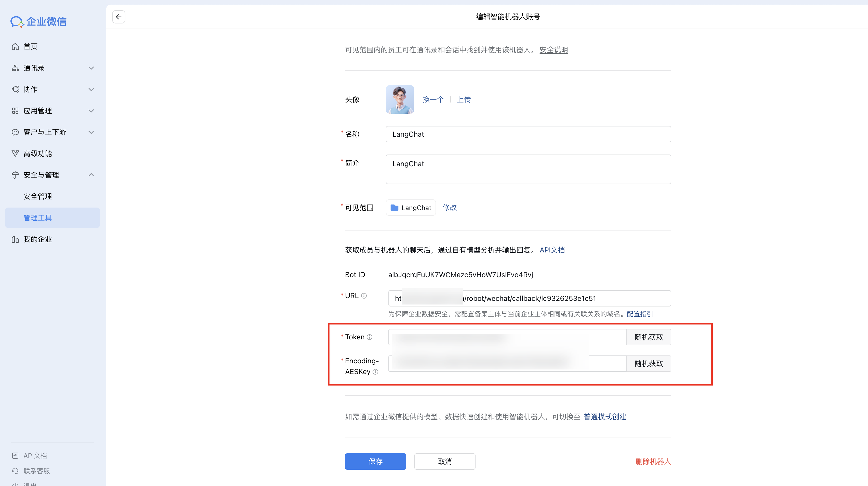The width and height of the screenshot is (868, 486).
Task: Open the 安全管理 submenu item
Action: tap(38, 197)
